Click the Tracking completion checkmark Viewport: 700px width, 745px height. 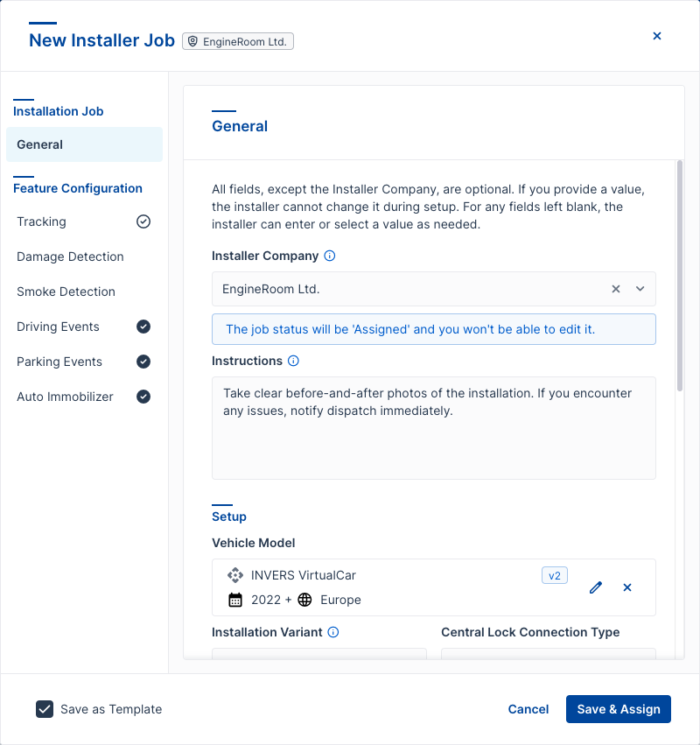pyautogui.click(x=143, y=221)
